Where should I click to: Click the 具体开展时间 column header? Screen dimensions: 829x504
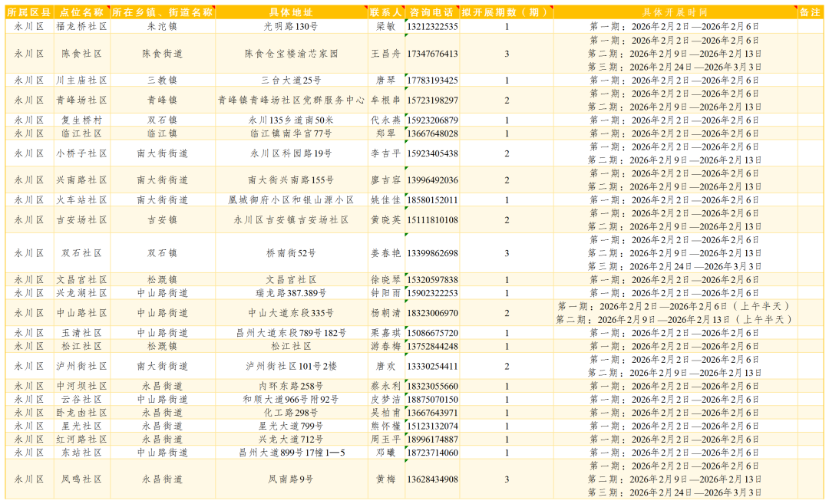(x=675, y=12)
